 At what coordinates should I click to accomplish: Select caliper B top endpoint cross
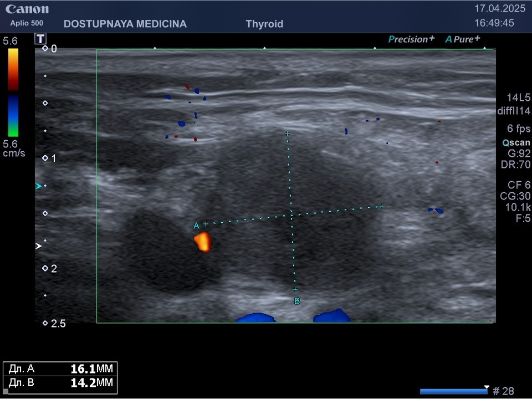[287, 134]
